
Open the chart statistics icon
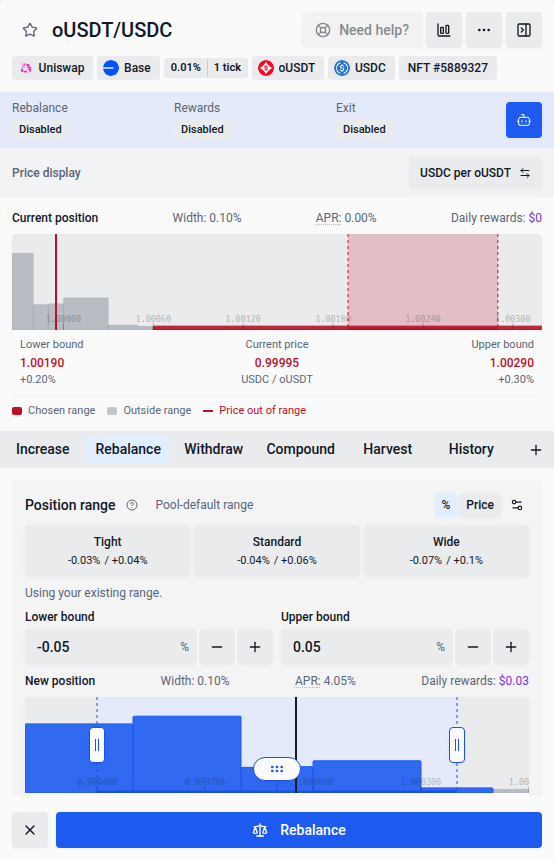click(x=444, y=30)
